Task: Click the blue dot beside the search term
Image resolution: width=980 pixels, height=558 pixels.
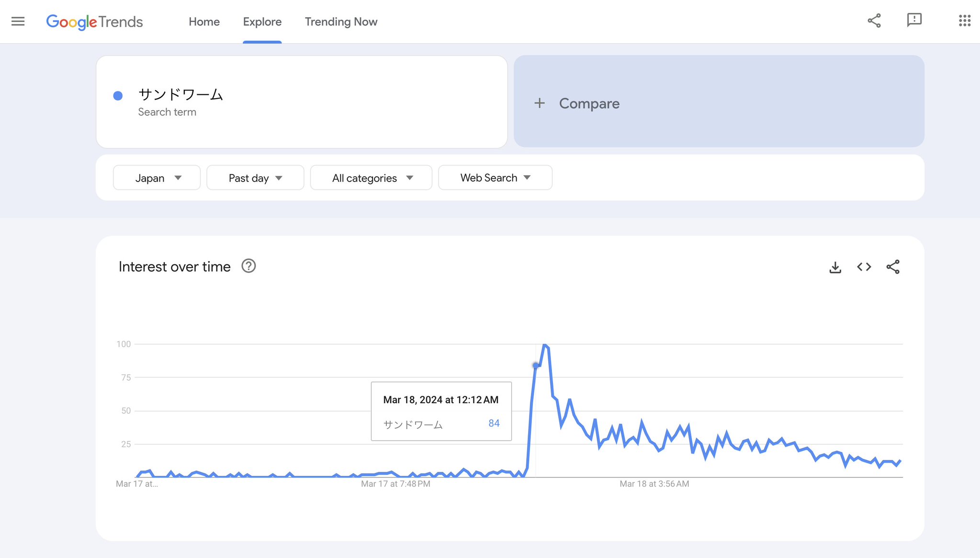Action: (118, 96)
